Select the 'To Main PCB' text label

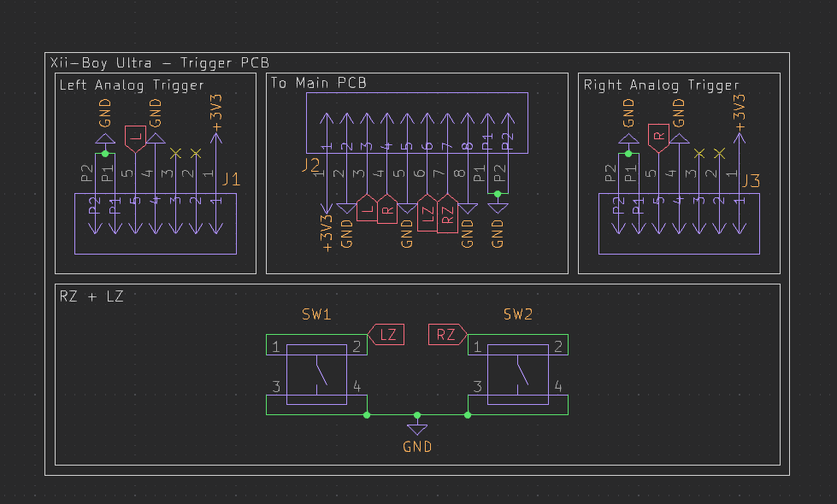(x=318, y=83)
